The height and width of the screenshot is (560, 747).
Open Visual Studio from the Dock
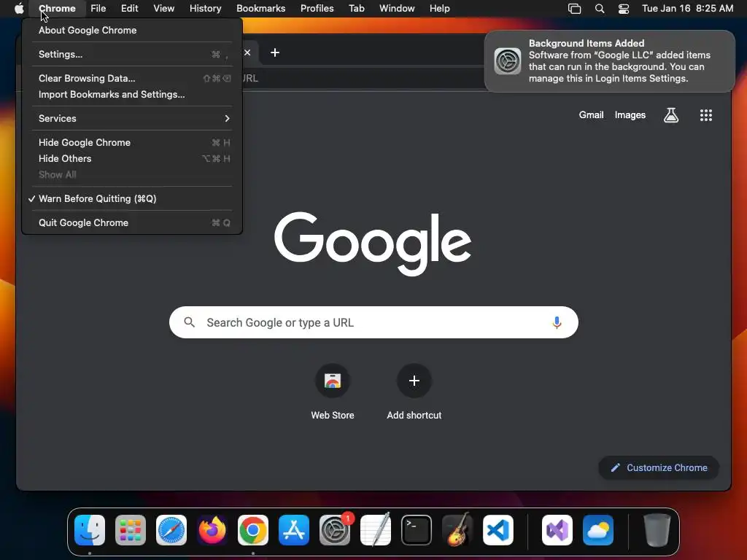click(x=557, y=530)
